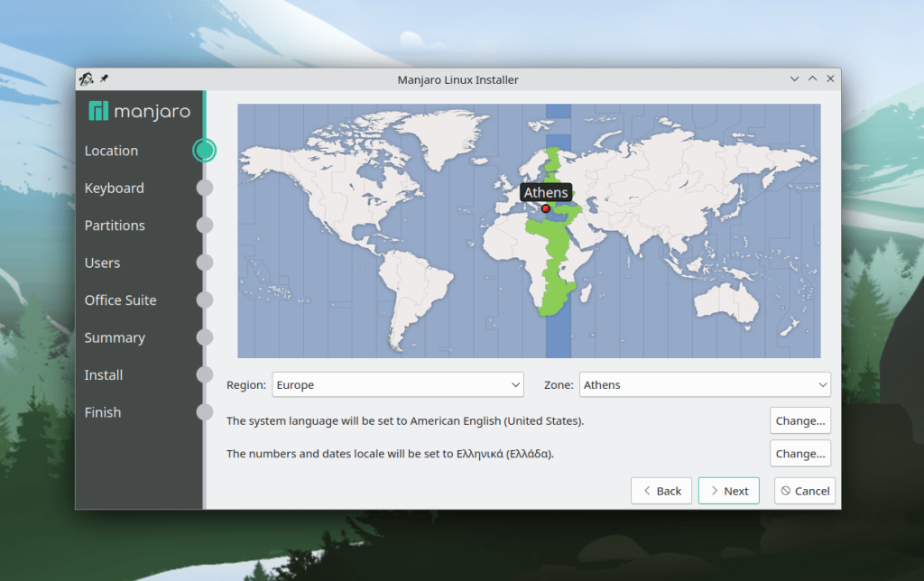Click the Partitions step indicator circle
Screen dimensions: 924x581
[x=204, y=225]
